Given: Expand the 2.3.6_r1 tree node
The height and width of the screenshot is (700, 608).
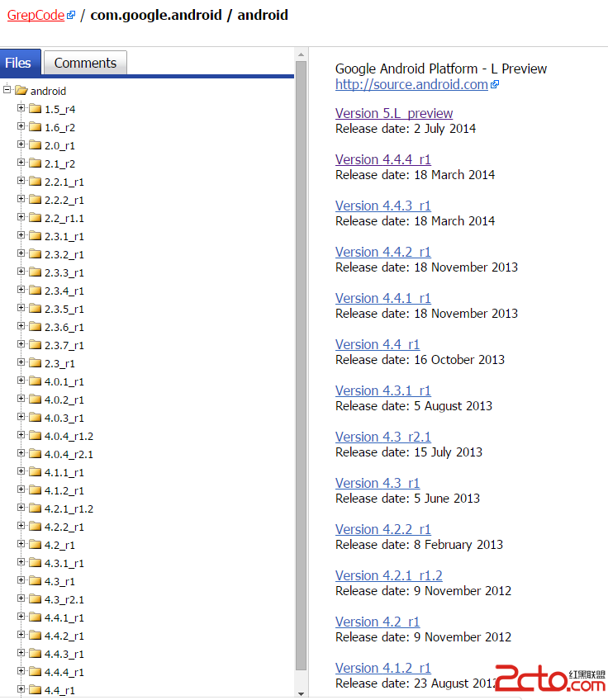Looking at the screenshot, I should [21, 326].
